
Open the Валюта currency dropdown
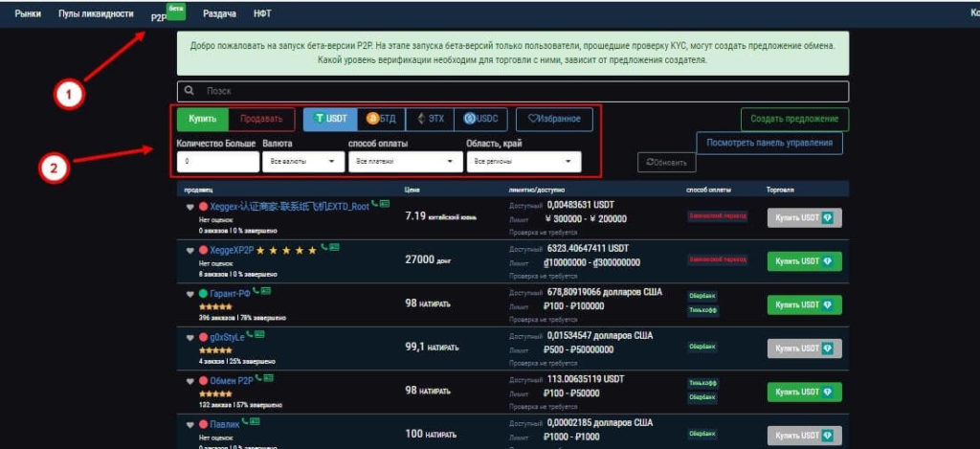(x=303, y=163)
